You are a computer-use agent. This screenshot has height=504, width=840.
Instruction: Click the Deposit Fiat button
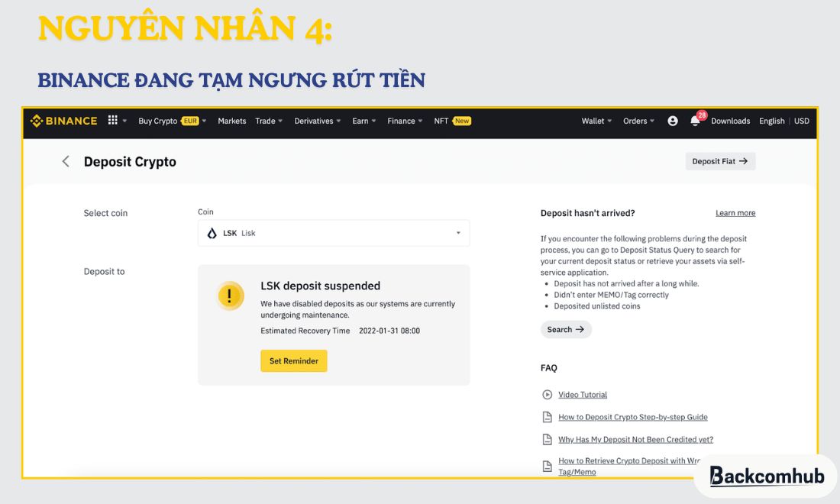(720, 161)
